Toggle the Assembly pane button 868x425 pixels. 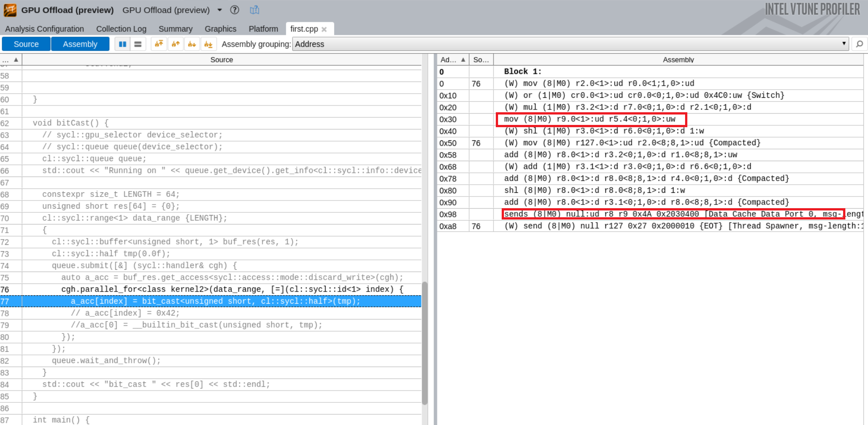click(x=80, y=44)
